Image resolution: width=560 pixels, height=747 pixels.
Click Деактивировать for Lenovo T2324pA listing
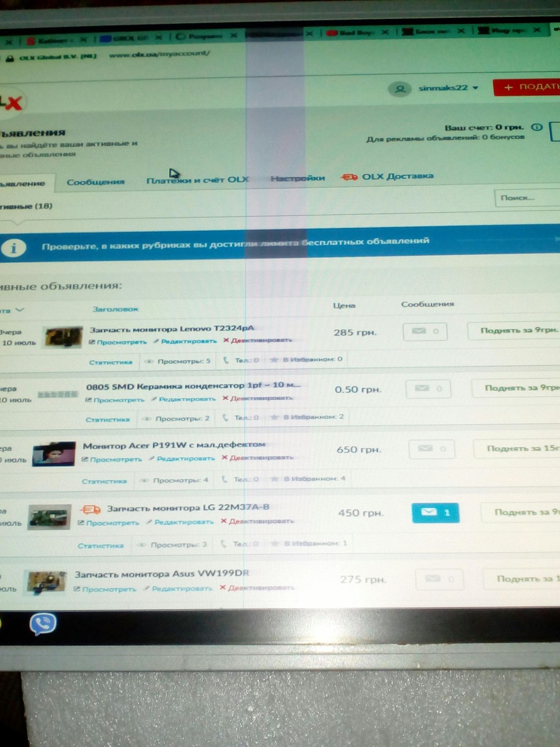[x=258, y=340]
